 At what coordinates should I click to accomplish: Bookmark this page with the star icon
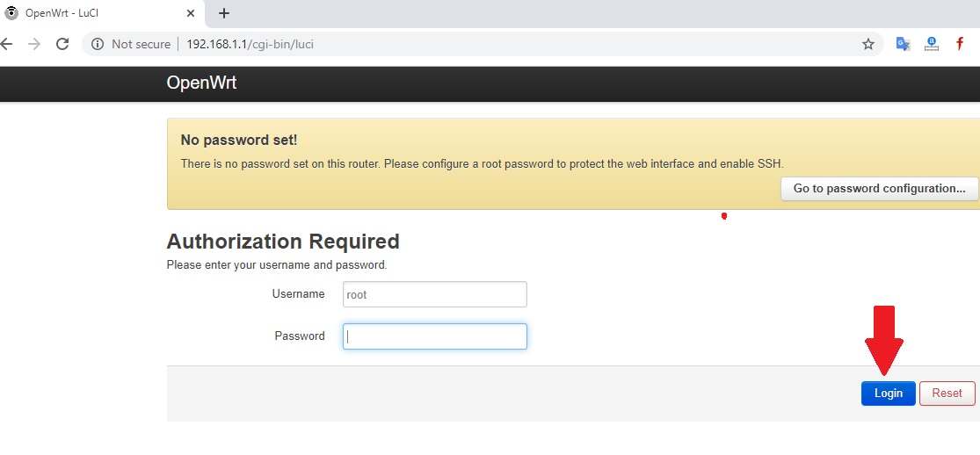[868, 44]
